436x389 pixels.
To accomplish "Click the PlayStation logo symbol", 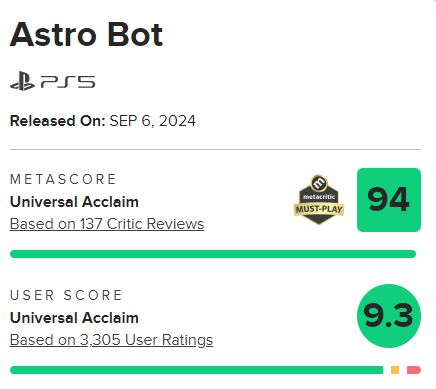I will coord(22,81).
